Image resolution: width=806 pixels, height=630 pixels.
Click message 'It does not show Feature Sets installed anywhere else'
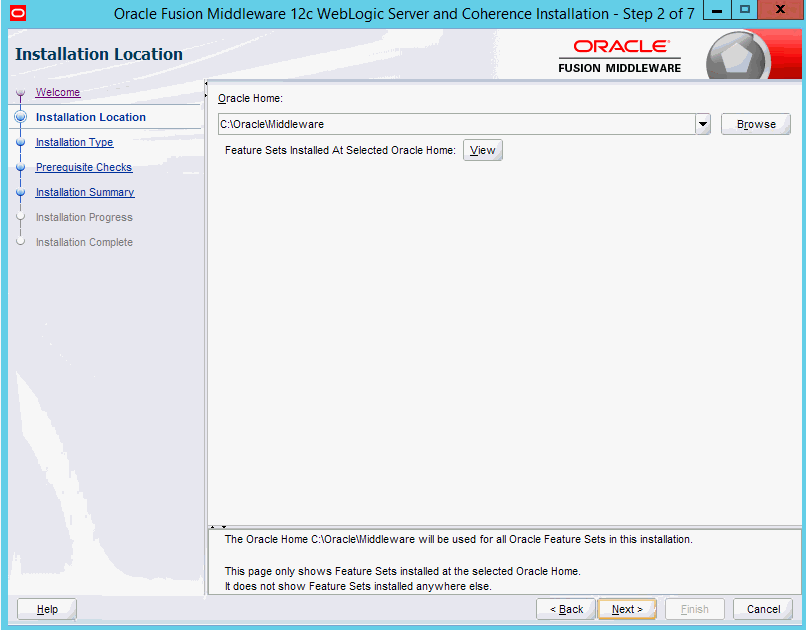(358, 586)
